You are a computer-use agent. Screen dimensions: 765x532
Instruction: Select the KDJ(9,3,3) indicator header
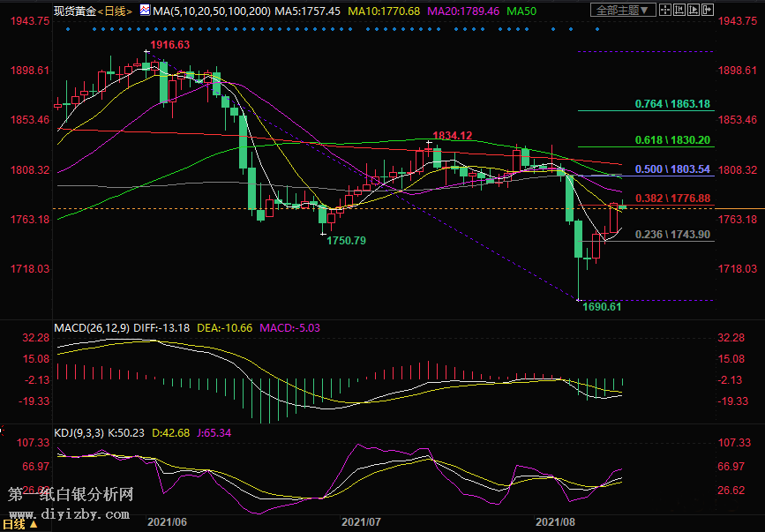pyautogui.click(x=79, y=432)
